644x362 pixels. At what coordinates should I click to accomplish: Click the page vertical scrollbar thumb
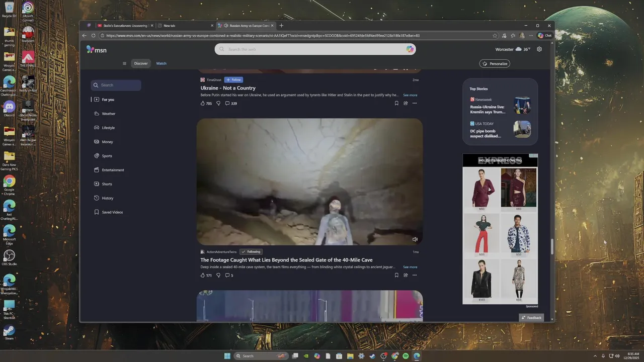552,246
